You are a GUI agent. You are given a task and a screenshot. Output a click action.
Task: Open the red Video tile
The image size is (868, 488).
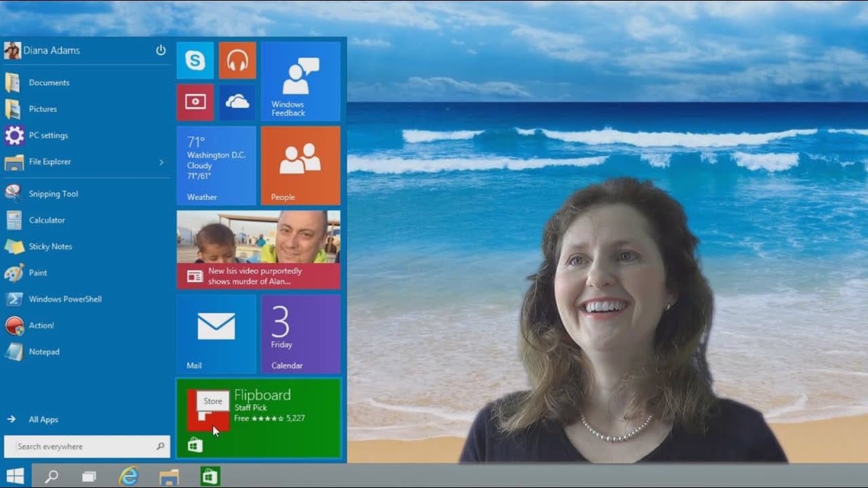click(195, 102)
